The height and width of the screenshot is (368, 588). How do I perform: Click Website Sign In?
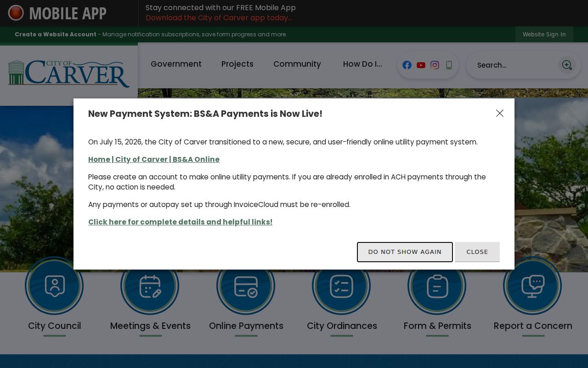(544, 34)
